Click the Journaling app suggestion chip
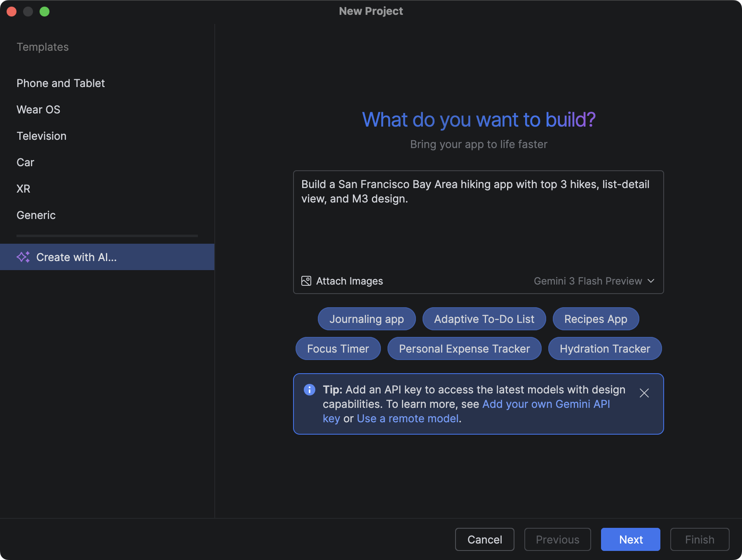This screenshot has height=560, width=742. pyautogui.click(x=366, y=319)
